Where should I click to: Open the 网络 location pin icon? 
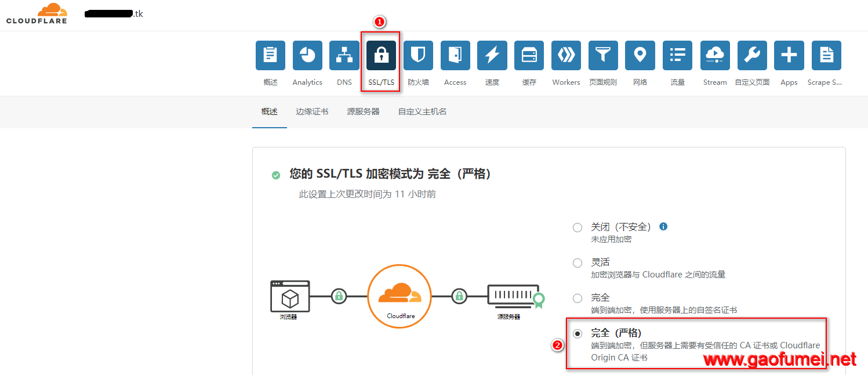pyautogui.click(x=640, y=56)
